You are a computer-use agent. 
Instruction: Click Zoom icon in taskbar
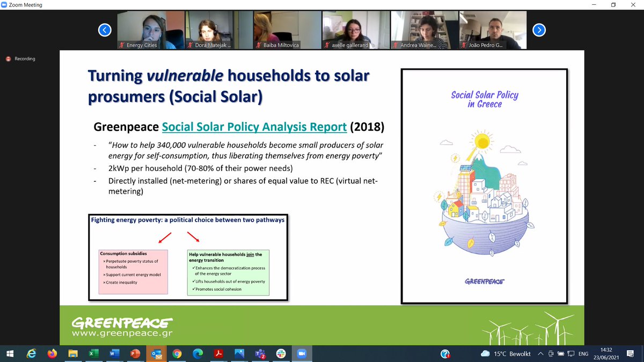tap(301, 354)
